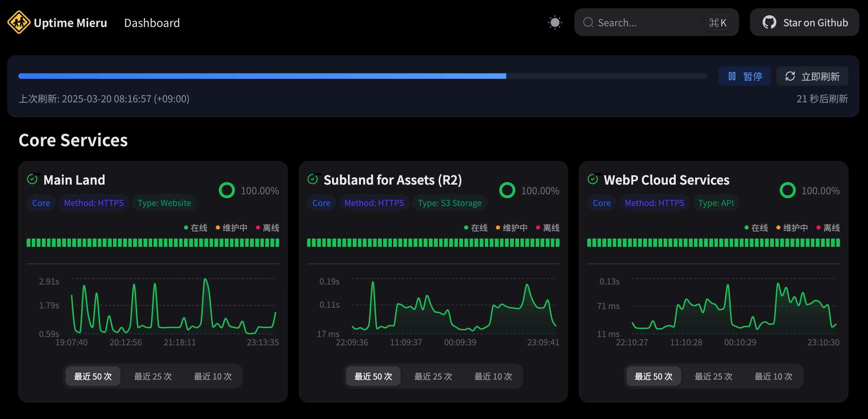Viewport: 868px width, 419px height.
Task: Click the Uptime Mieru logo icon
Action: click(x=19, y=22)
